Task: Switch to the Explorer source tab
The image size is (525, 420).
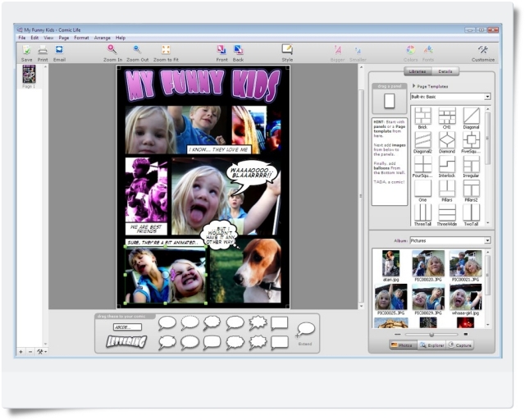Action: coord(432,345)
